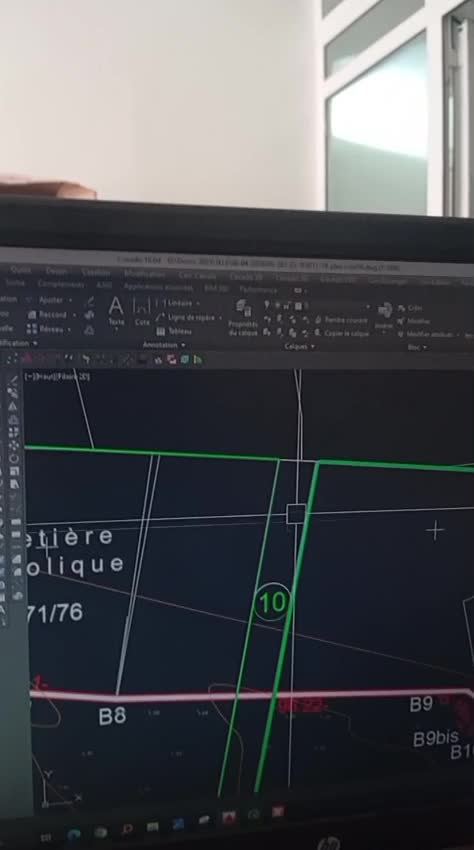Open the Ajuster dropdown arrow
This screenshot has width=474, height=850.
(x=70, y=300)
